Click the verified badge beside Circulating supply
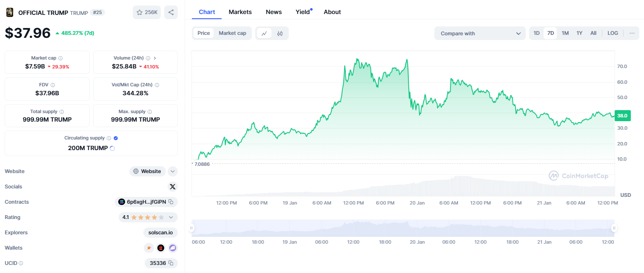The height and width of the screenshot is (273, 644). click(116, 138)
